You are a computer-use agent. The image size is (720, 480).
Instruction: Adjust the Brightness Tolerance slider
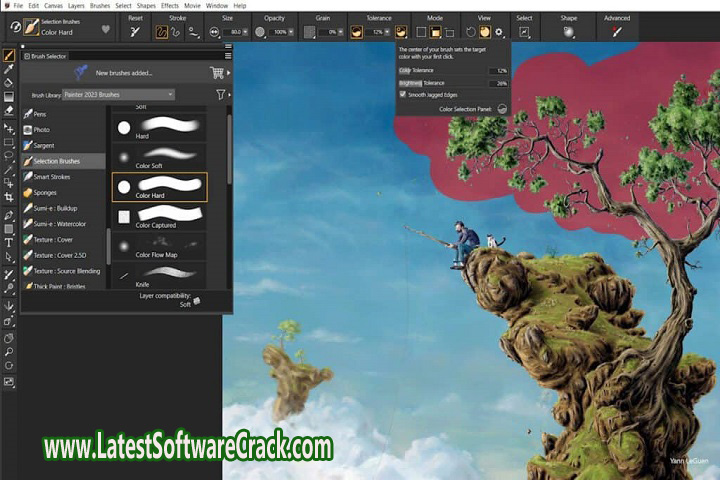(x=443, y=83)
